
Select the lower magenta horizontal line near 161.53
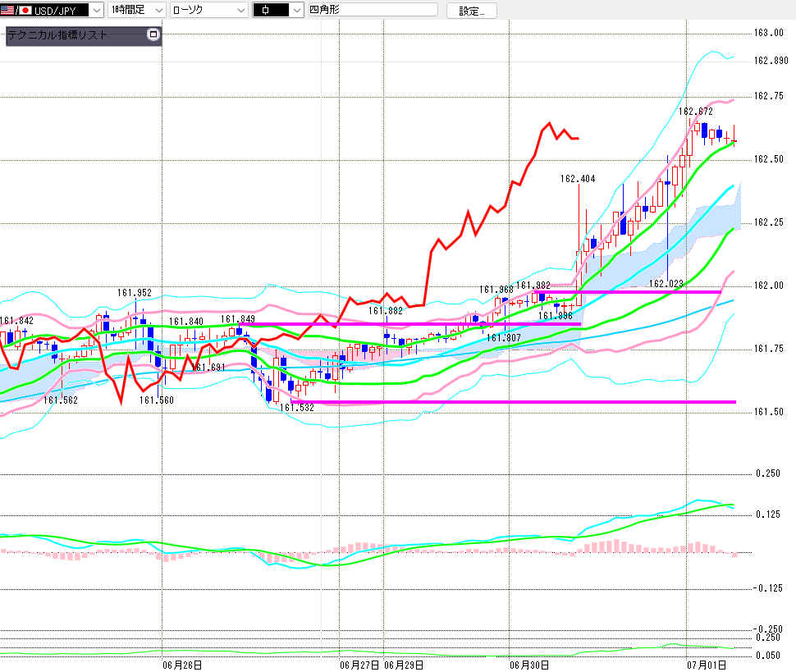click(x=513, y=402)
